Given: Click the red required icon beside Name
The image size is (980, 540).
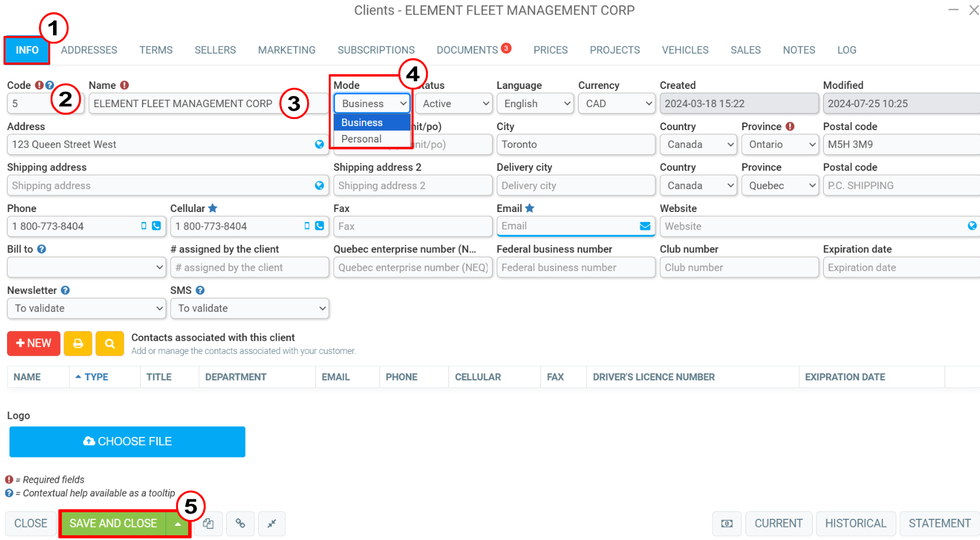Looking at the screenshot, I should click(x=124, y=85).
